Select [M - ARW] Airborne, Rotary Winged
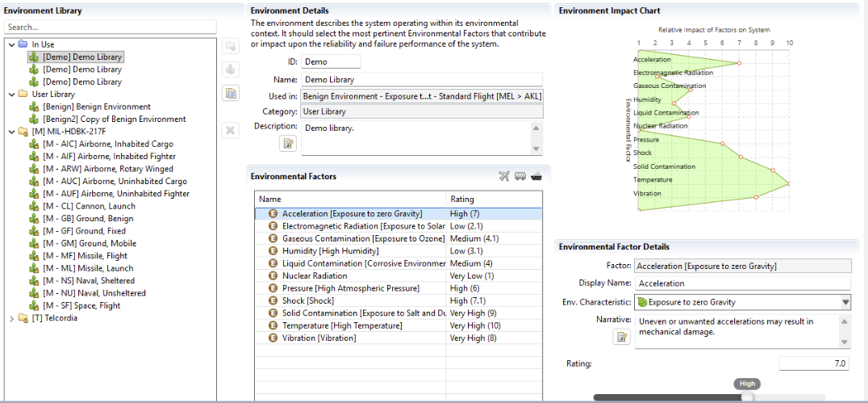 tap(107, 169)
